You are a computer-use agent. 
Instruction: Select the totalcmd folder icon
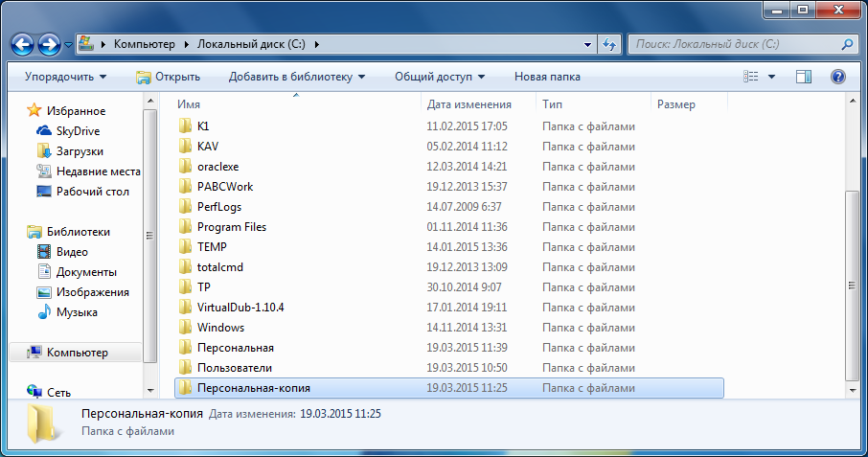[x=186, y=267]
